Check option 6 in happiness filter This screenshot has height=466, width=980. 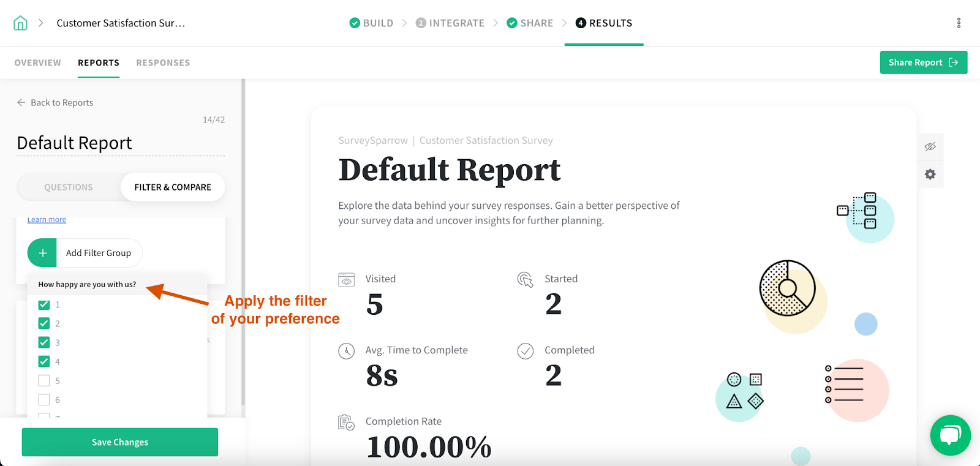pyautogui.click(x=44, y=399)
